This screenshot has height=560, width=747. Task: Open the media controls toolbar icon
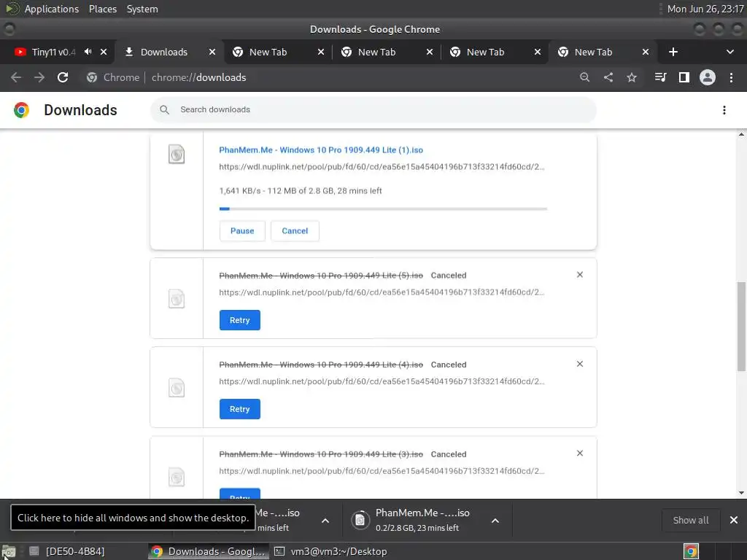660,77
